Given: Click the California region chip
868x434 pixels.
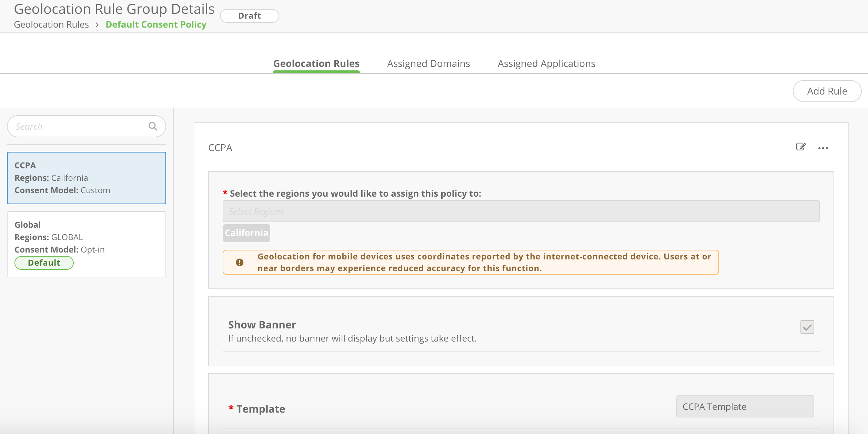Looking at the screenshot, I should tap(246, 233).
